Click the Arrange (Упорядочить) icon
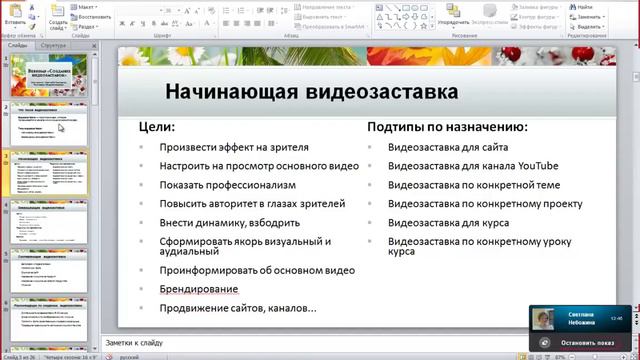Viewport: 640px width, 360px height. [453, 11]
